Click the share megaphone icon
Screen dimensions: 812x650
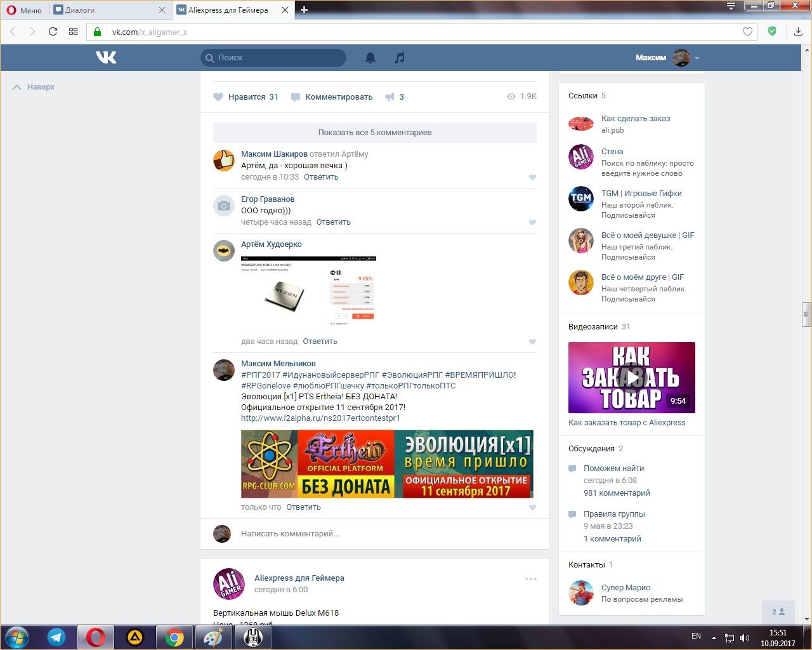point(390,97)
